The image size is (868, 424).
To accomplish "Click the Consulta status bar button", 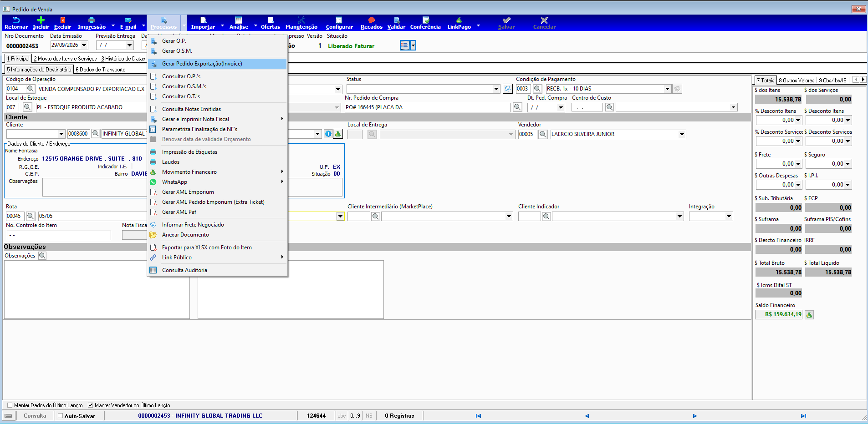I will click(x=35, y=416).
